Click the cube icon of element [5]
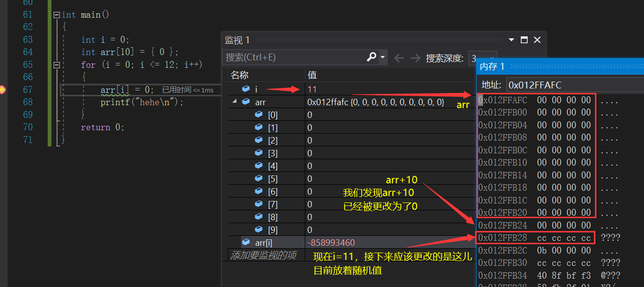Viewport: 644px width, 287px height. (259, 178)
